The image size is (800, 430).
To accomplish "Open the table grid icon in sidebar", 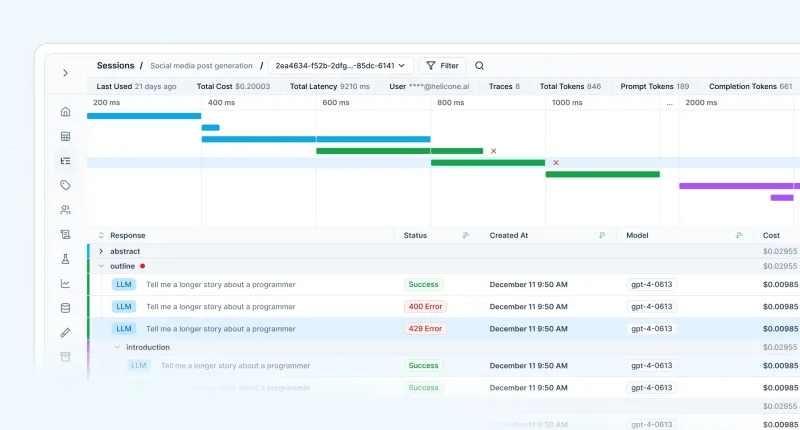I will click(65, 136).
